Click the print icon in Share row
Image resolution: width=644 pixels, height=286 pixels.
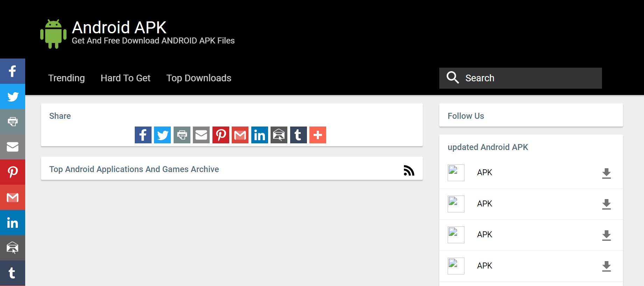[x=182, y=135]
